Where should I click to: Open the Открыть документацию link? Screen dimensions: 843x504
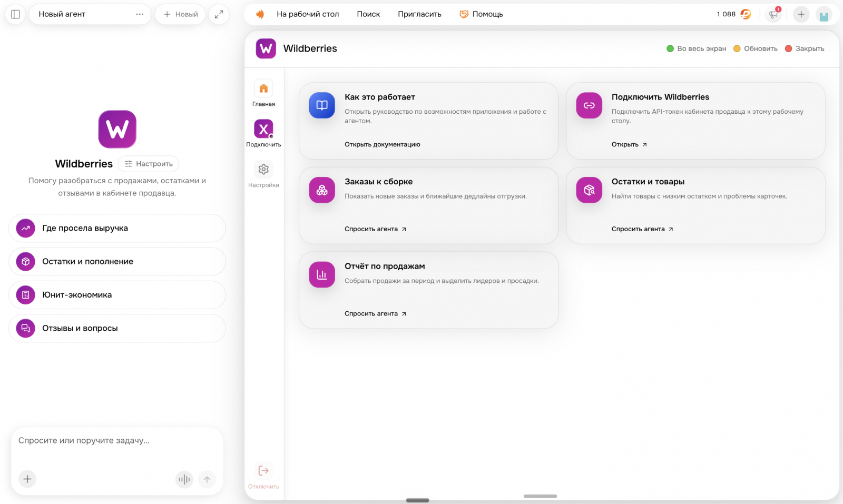tap(383, 144)
